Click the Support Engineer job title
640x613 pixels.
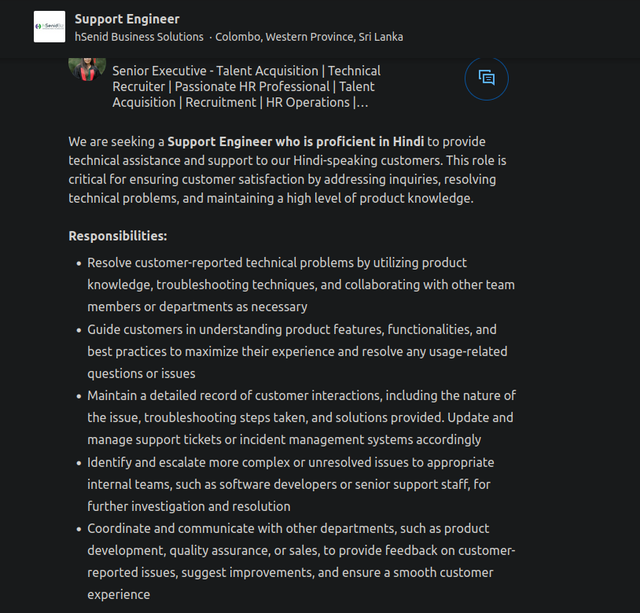(127, 19)
